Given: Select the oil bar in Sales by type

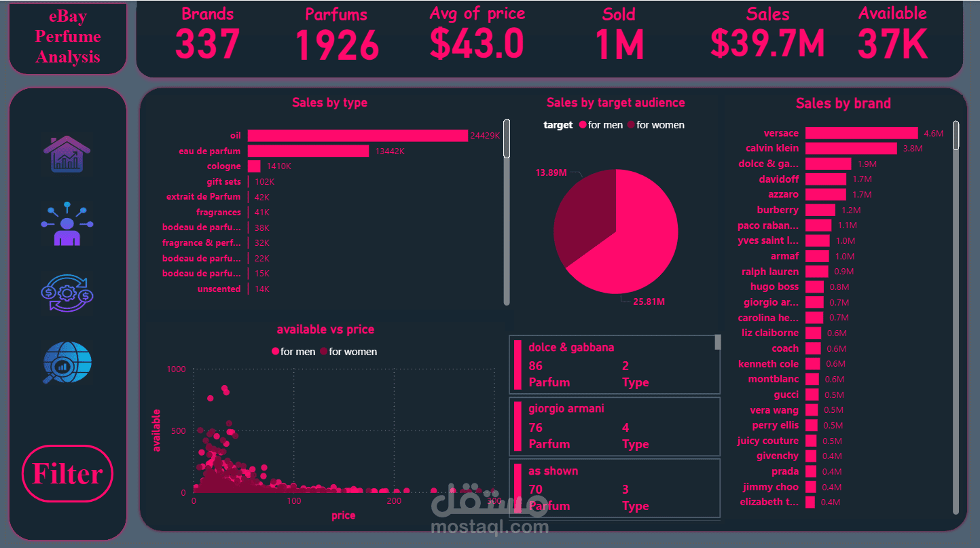Looking at the screenshot, I should click(358, 135).
